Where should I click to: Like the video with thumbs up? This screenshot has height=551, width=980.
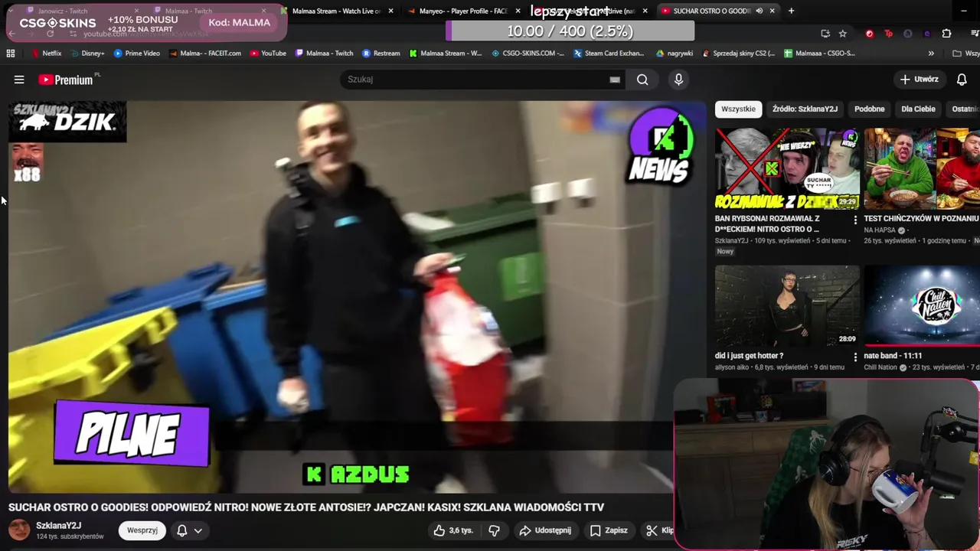tap(453, 530)
